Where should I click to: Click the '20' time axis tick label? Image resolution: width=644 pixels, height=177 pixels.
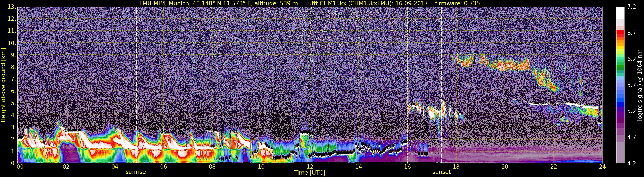pos(505,167)
